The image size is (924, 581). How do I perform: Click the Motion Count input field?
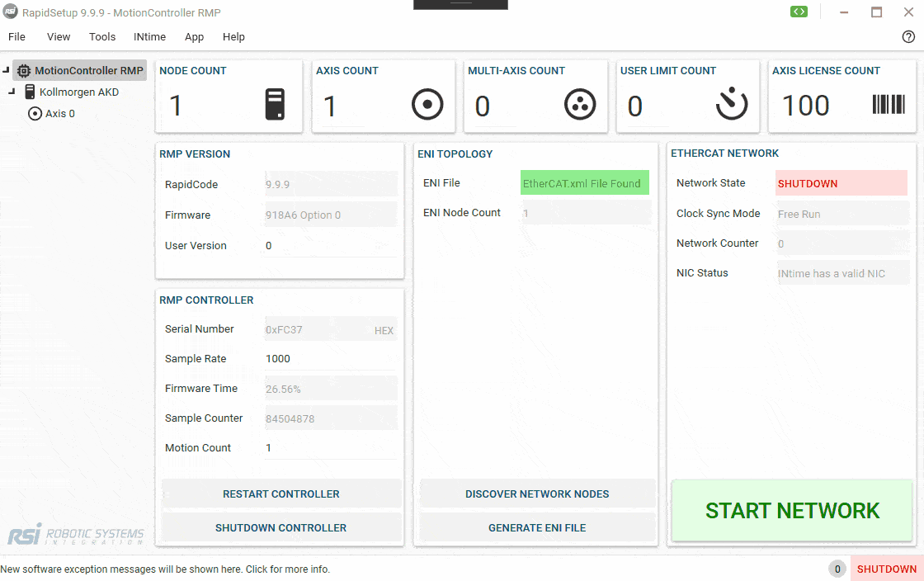pos(331,447)
